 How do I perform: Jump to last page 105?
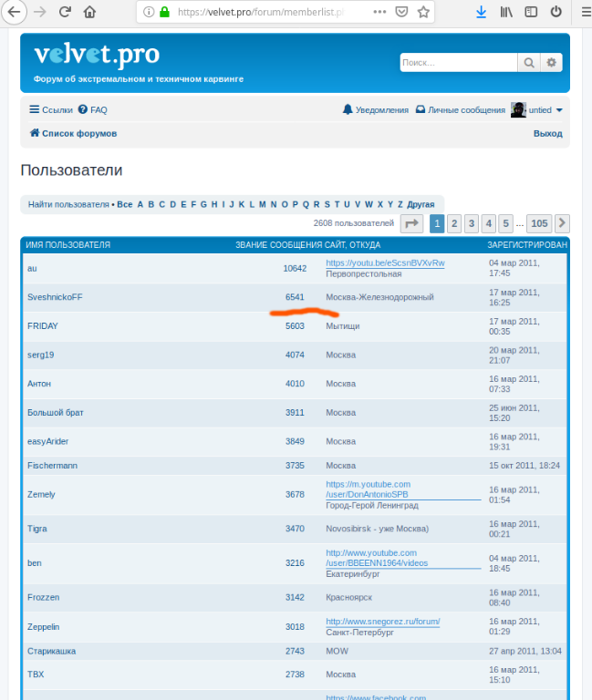click(x=539, y=223)
